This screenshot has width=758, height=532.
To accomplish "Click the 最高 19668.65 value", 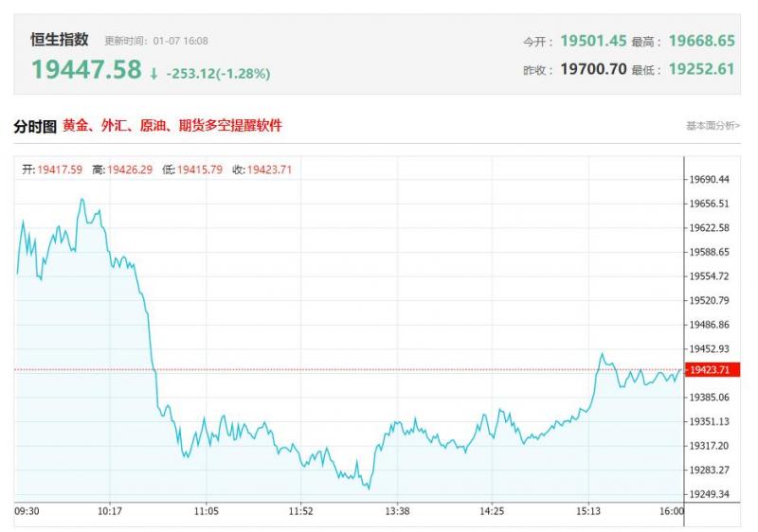I will [701, 41].
